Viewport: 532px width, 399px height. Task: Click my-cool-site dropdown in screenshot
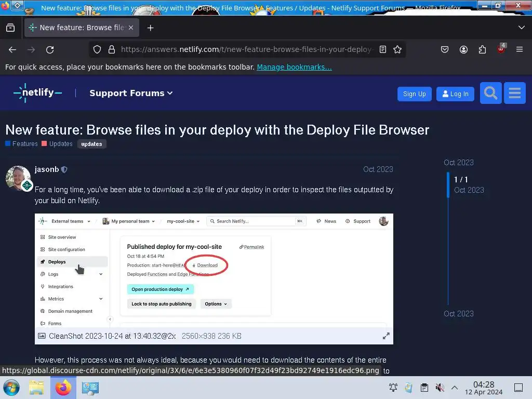pos(183,221)
